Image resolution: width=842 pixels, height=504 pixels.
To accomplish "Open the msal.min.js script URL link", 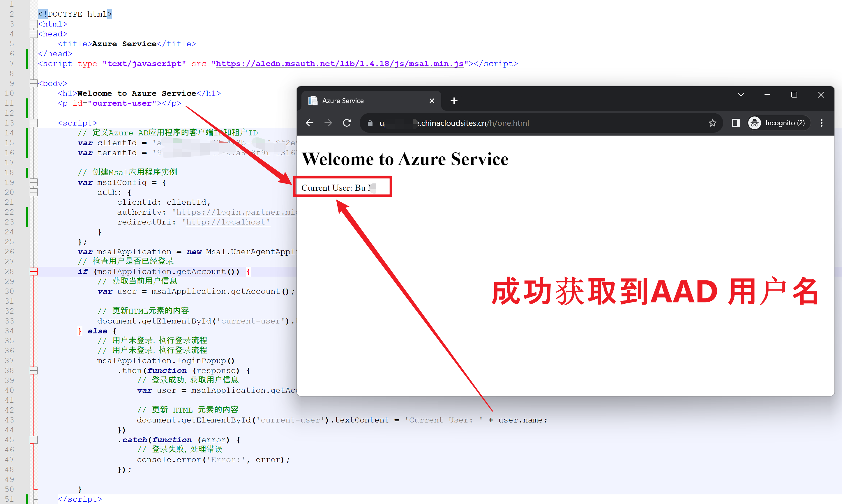I will pyautogui.click(x=339, y=64).
